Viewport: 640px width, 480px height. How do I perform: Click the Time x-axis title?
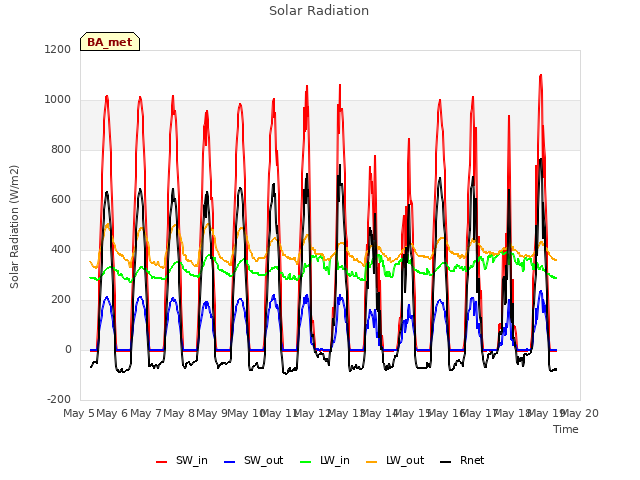coord(566,429)
